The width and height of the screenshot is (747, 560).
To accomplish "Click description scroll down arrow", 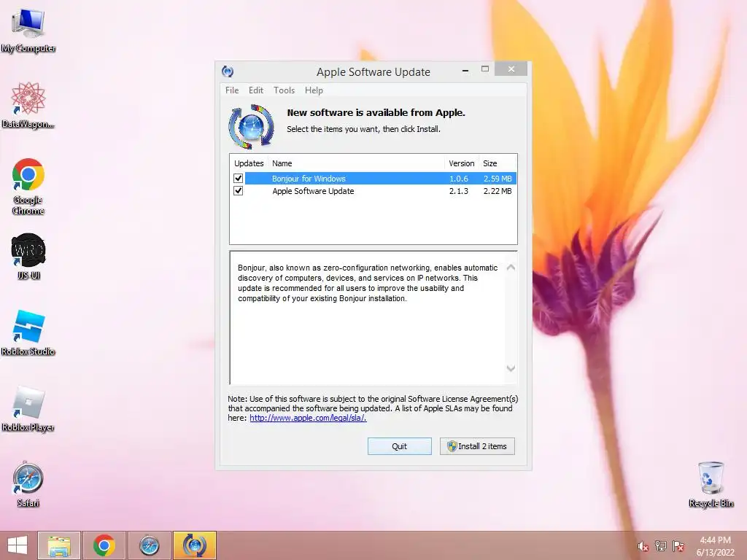I will tap(511, 368).
